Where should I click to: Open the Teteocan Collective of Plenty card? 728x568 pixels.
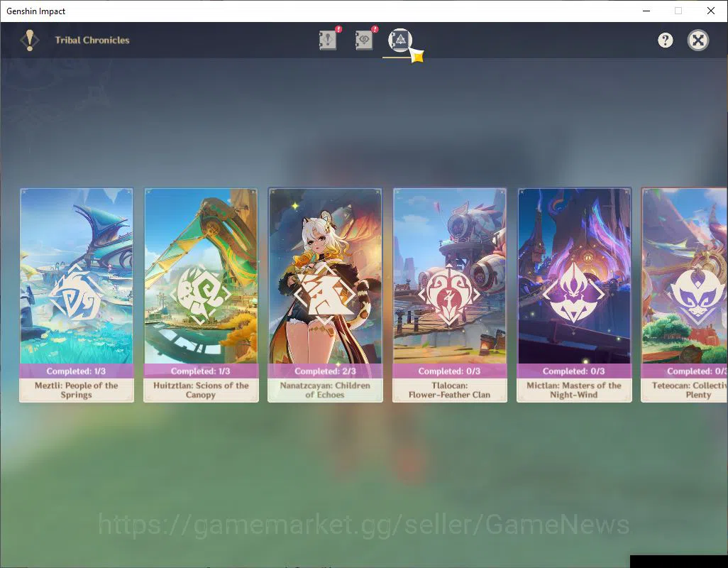tap(684, 295)
